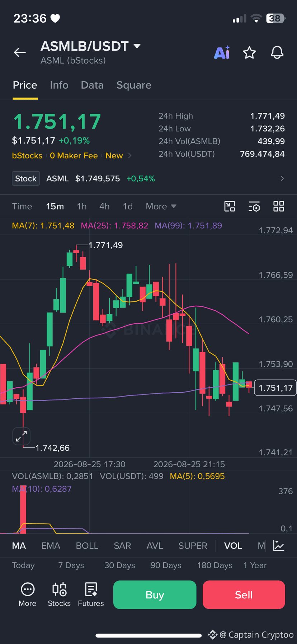Show 7 Days performance range

click(71, 565)
